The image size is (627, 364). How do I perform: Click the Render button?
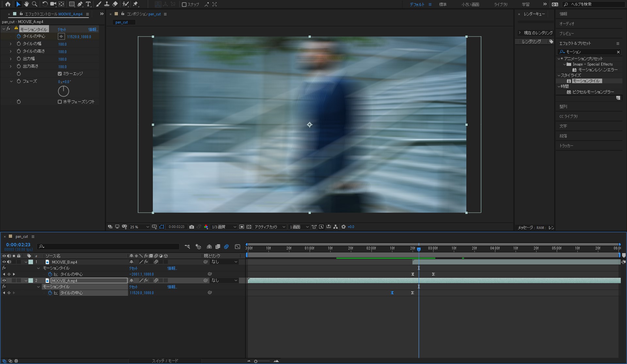coord(532,41)
